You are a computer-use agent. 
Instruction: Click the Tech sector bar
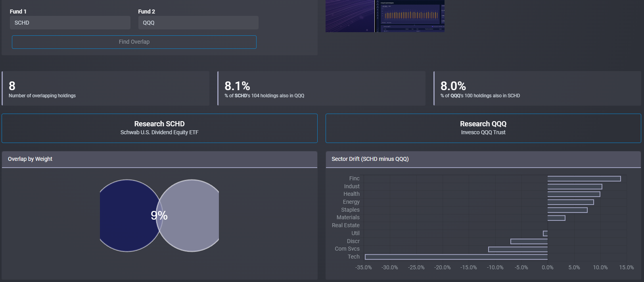pos(456,257)
